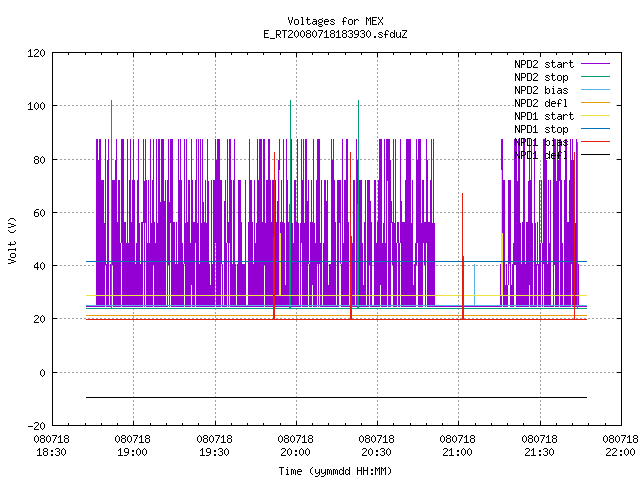Click the red spike just after 21:00
640x480 pixels.
[x=463, y=256]
